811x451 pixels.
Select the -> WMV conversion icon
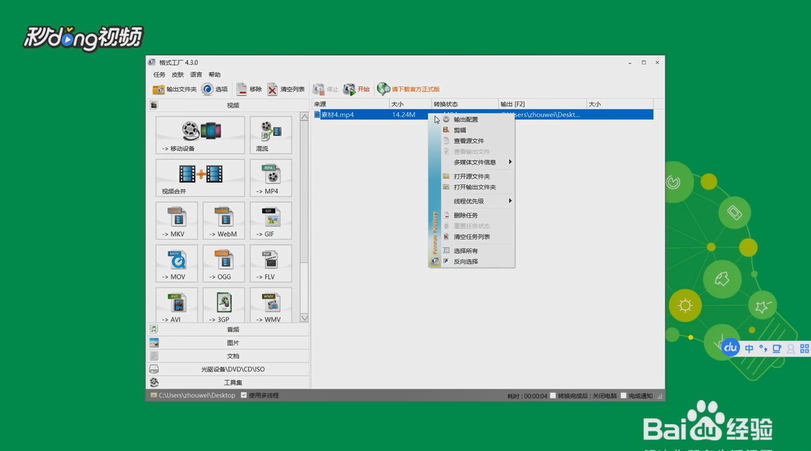coord(271,305)
